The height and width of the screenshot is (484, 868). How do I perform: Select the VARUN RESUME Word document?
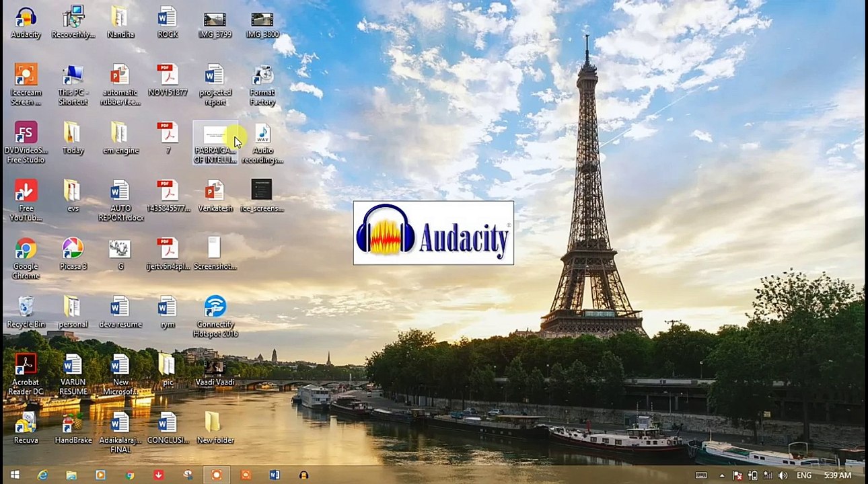(73, 374)
